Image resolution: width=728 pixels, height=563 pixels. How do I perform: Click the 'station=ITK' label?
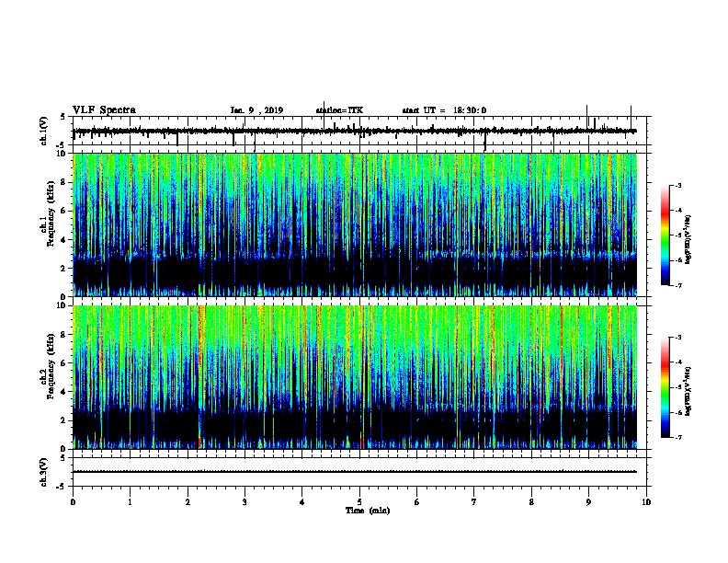click(x=339, y=110)
